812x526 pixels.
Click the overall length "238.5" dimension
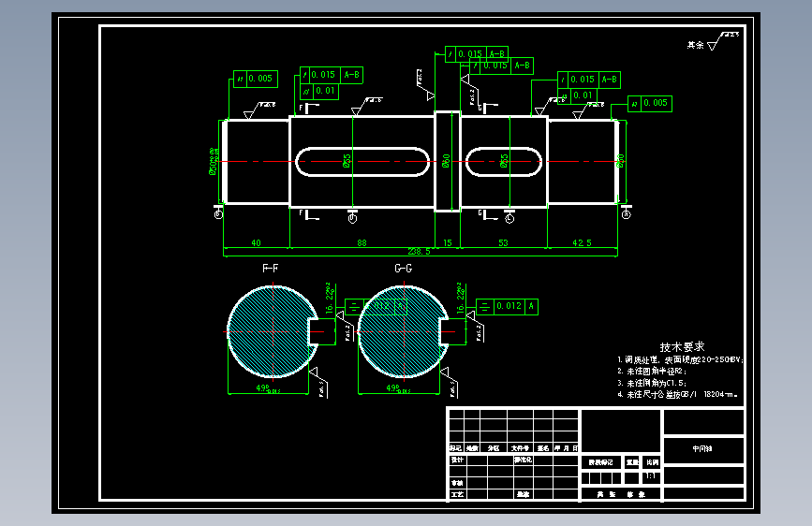click(419, 252)
